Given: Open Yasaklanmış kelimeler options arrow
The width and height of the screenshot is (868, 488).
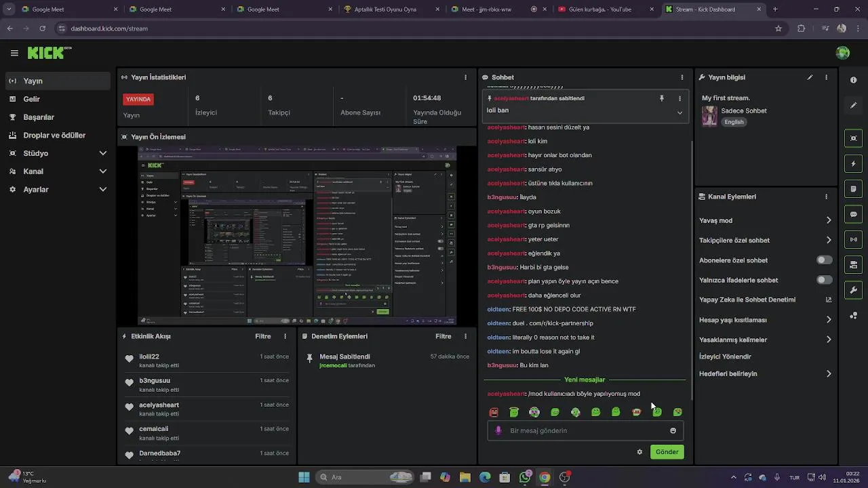Looking at the screenshot, I should coord(829,340).
